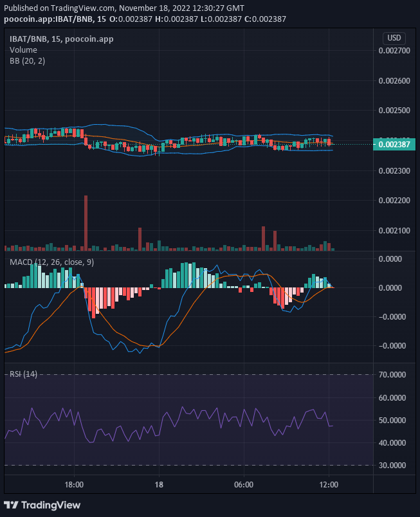The image size is (420, 517).
Task: Click the 18:00 time axis label
Action: tap(74, 485)
